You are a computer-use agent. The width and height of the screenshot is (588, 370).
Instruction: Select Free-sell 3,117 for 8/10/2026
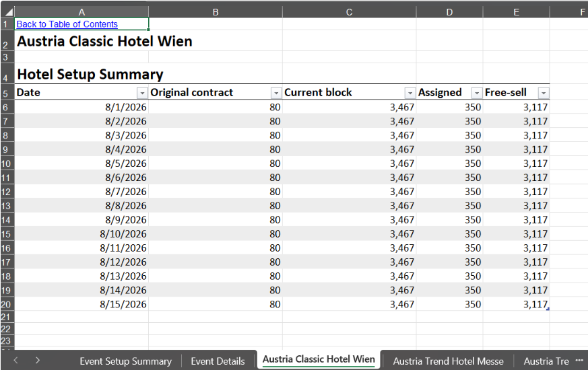(516, 234)
